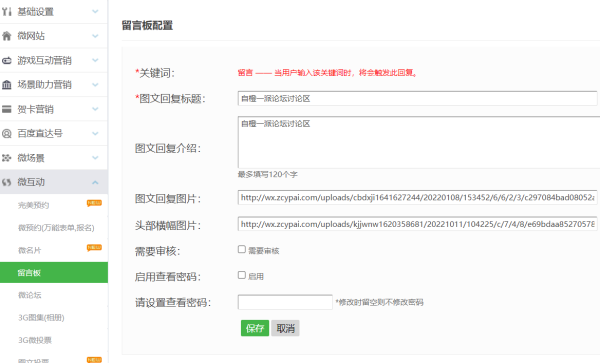Click the 修改时留空则不修改密码 note
The height and width of the screenshot is (363, 600).
380,303
